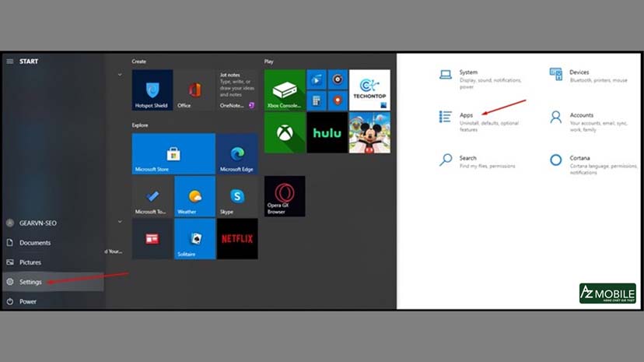Image resolution: width=644 pixels, height=362 pixels.
Task: Open the Skype tile
Action: point(236,196)
